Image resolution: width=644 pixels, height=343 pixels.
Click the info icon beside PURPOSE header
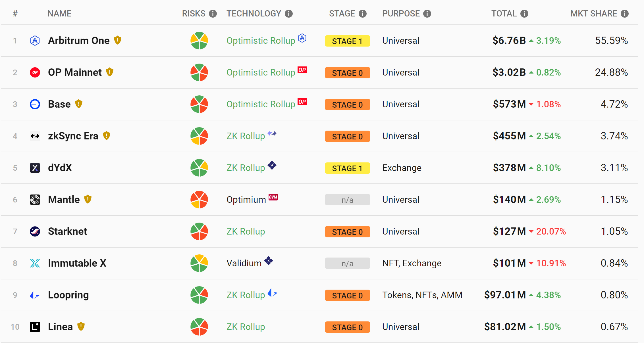click(x=427, y=14)
